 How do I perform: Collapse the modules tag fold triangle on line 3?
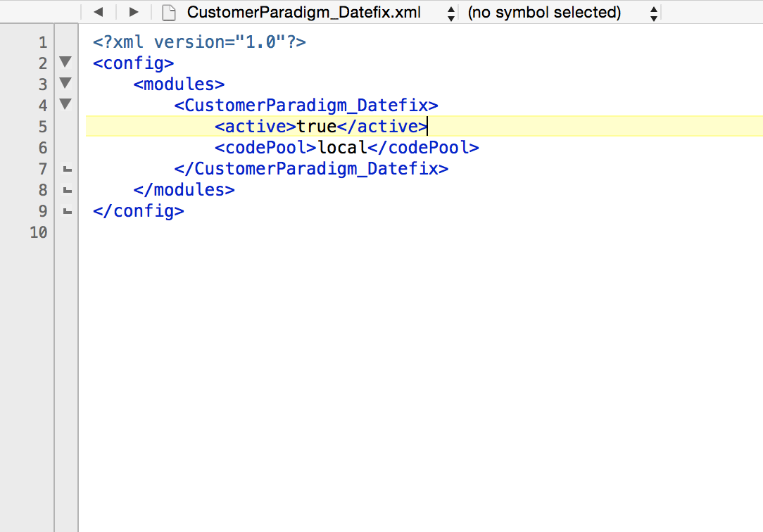[65, 82]
